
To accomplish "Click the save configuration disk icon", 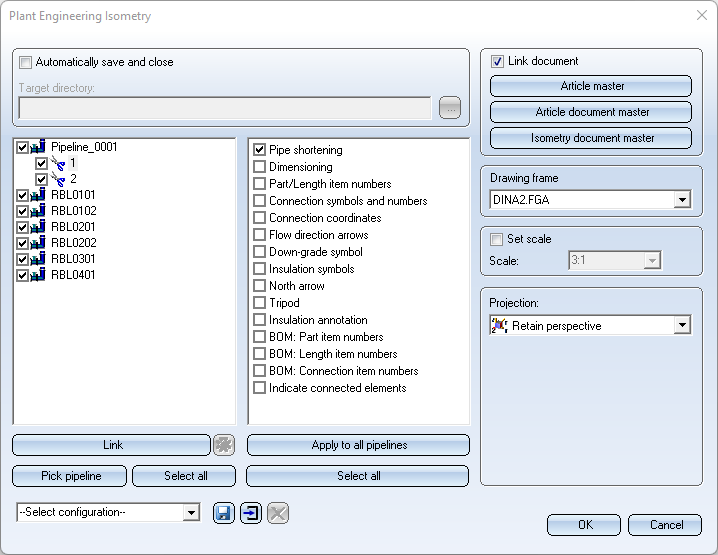I will click(223, 513).
